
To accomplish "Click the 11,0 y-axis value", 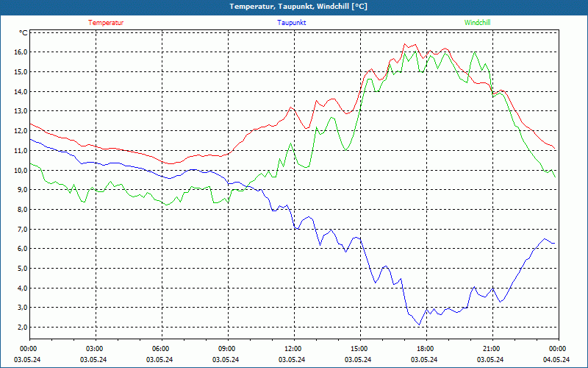I will [x=21, y=151].
